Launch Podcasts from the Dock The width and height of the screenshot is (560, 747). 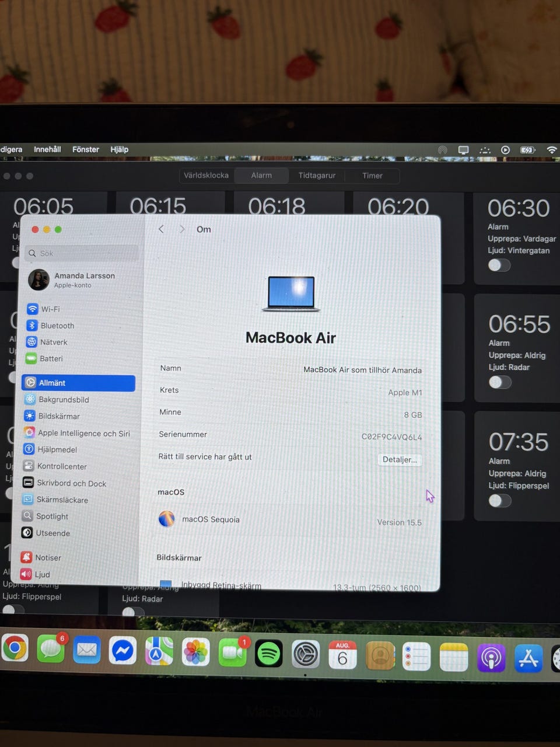click(x=491, y=658)
